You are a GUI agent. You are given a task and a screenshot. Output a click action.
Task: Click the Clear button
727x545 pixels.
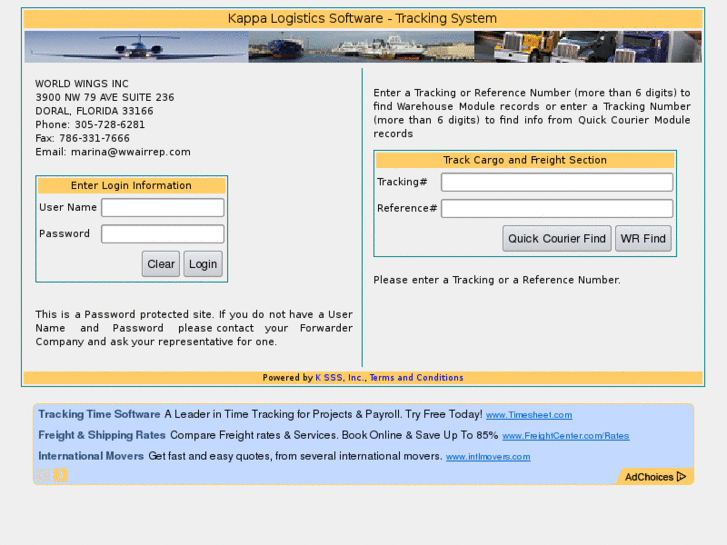[161, 264]
